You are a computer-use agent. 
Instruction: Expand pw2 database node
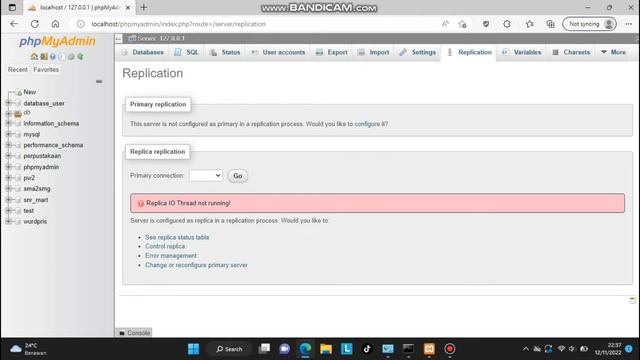click(8, 178)
